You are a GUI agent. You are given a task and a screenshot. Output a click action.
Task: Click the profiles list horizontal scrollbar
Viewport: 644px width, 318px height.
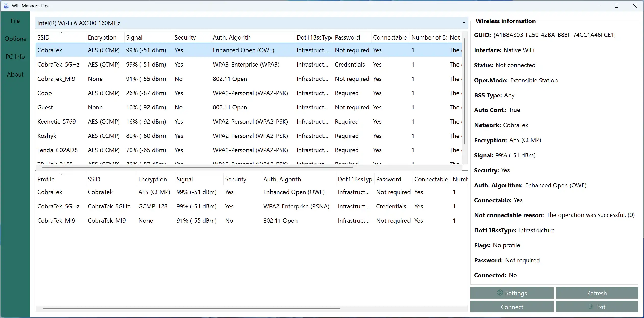tap(191, 309)
